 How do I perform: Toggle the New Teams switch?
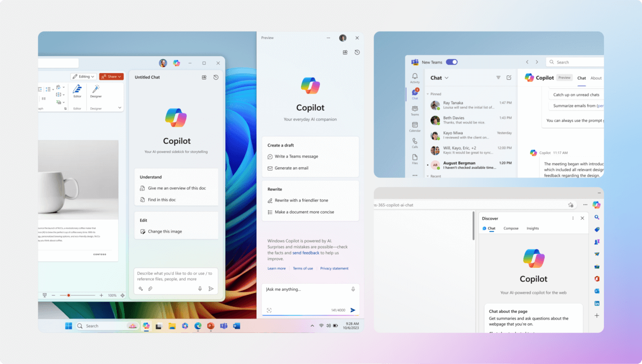click(452, 62)
